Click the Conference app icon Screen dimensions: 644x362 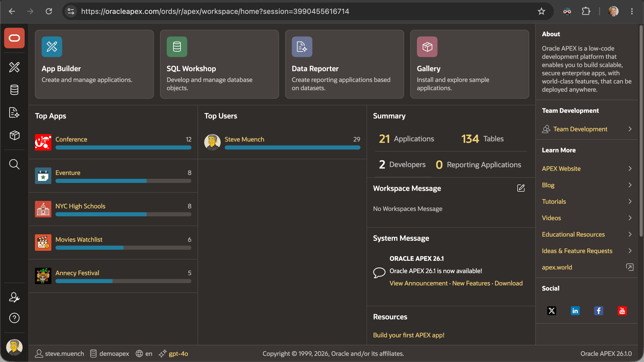[x=43, y=142]
